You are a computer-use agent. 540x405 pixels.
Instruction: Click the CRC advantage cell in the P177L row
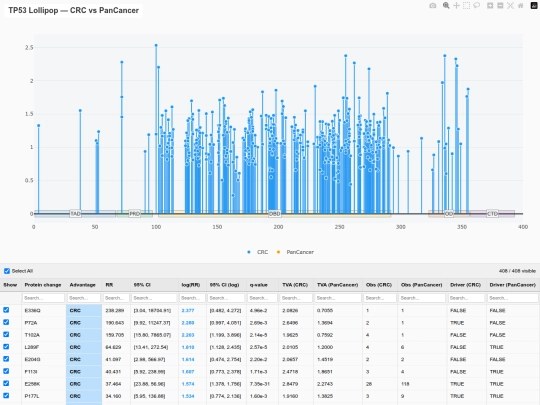click(84, 396)
